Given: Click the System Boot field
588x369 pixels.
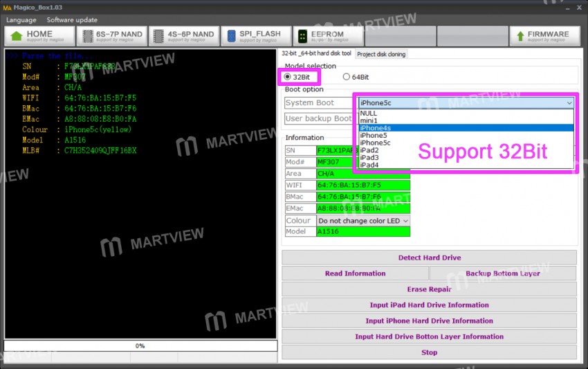Looking at the screenshot, I should click(318, 102).
